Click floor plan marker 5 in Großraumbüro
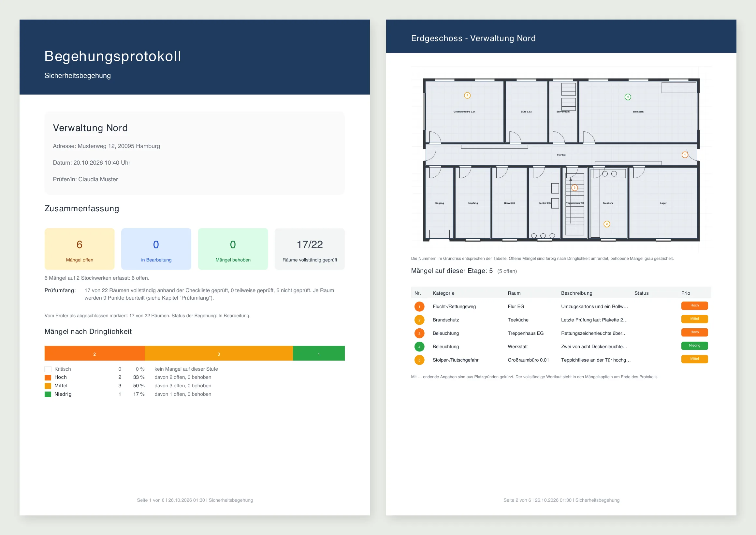The height and width of the screenshot is (535, 756). click(467, 96)
